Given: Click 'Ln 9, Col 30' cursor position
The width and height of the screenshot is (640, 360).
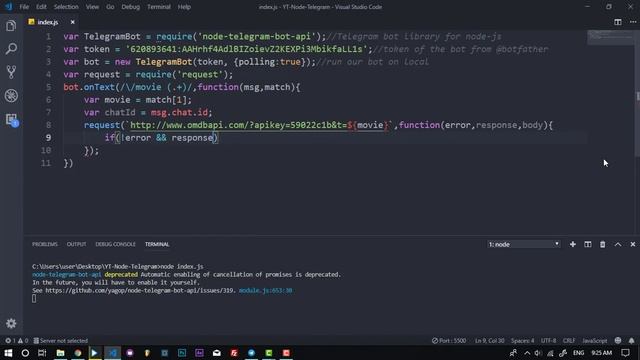Looking at the screenshot, I should [489, 340].
